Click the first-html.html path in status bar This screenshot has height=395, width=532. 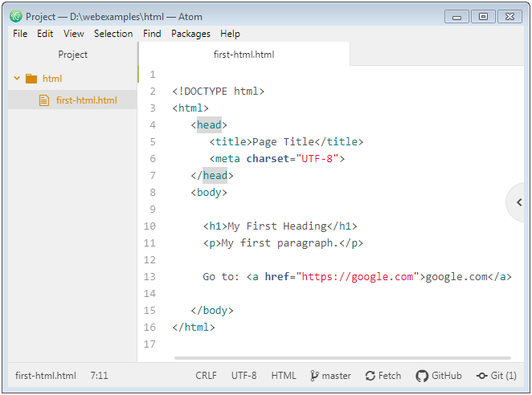tap(46, 376)
